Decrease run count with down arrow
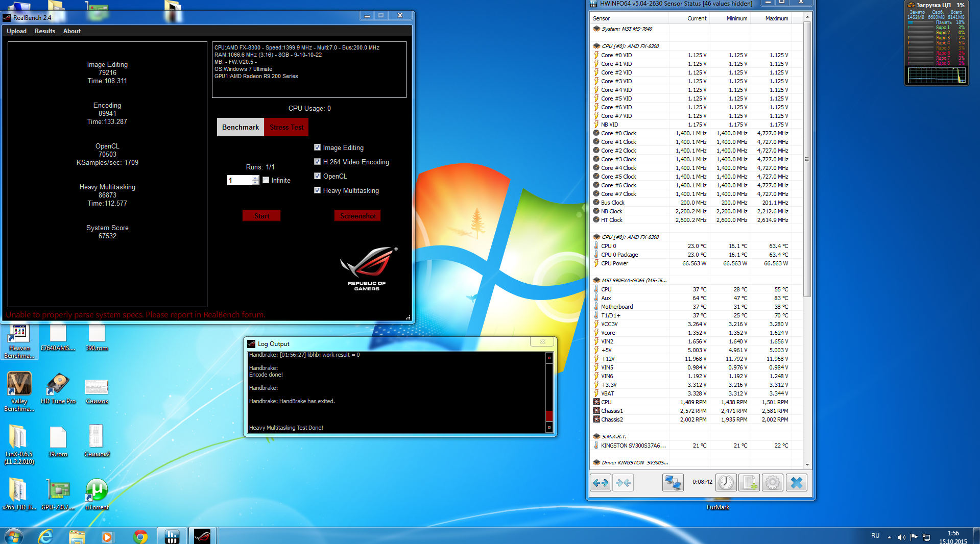980x544 pixels. click(x=255, y=182)
